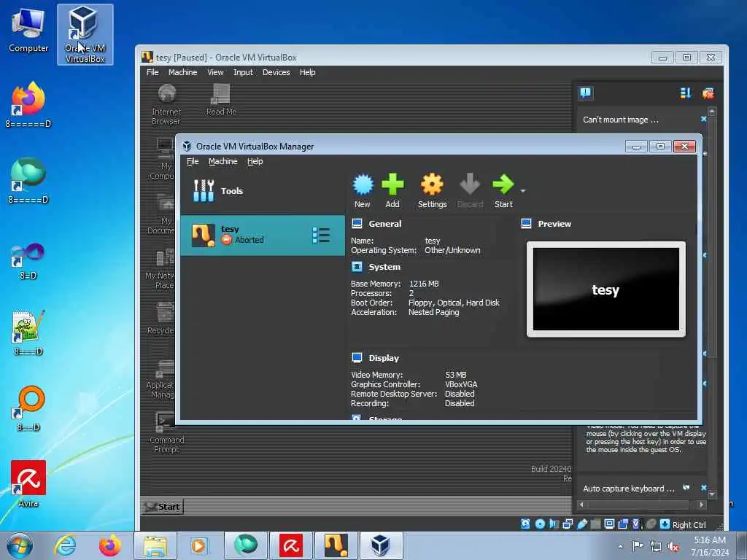Open File menu in tesy VM window
Screen dimensions: 747x560
pos(152,72)
